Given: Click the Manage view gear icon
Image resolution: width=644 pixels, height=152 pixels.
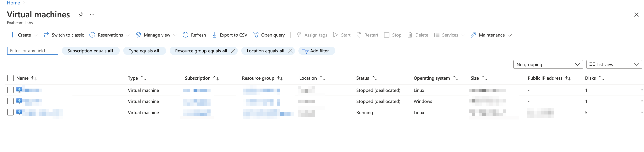Looking at the screenshot, I should click(x=138, y=35).
